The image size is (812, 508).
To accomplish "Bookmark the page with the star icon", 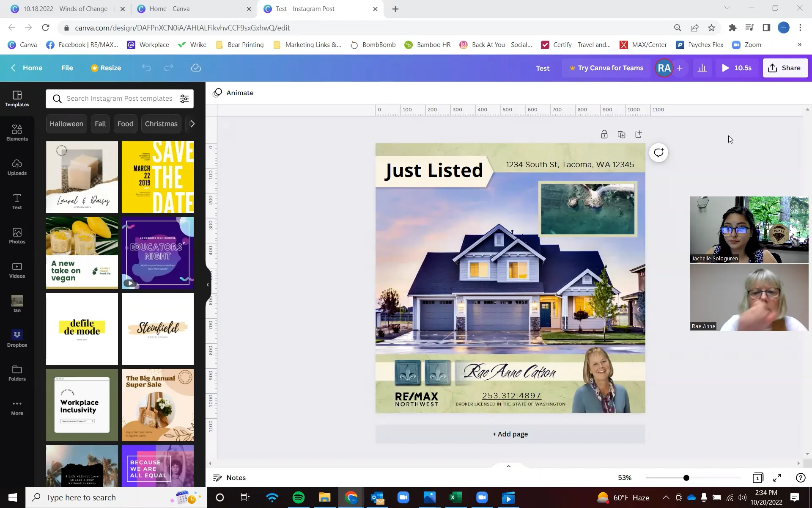I will coord(711,28).
